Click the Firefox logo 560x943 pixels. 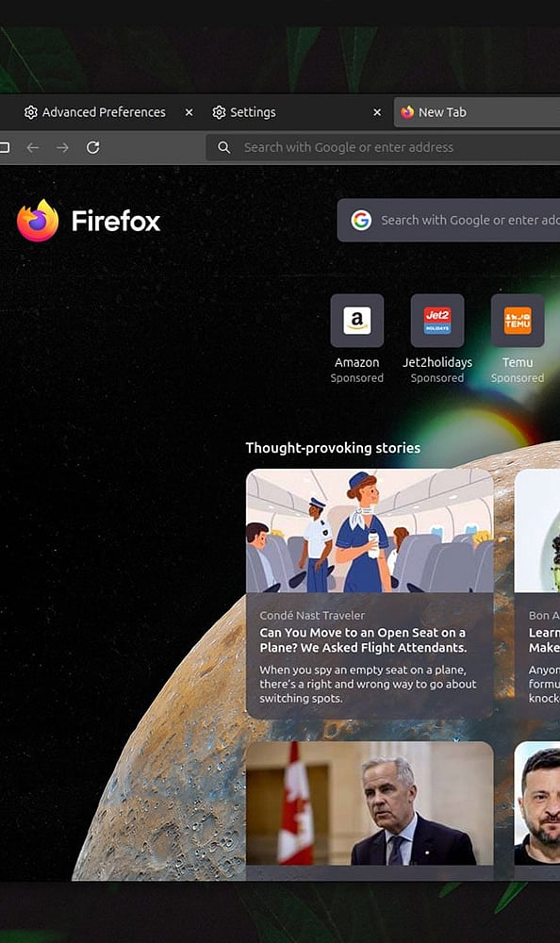[x=38, y=221]
